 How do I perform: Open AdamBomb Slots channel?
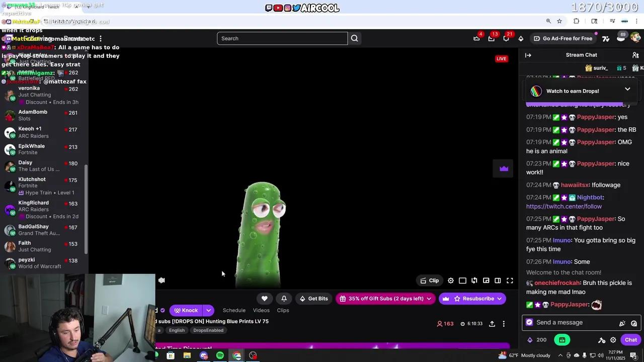(x=44, y=115)
